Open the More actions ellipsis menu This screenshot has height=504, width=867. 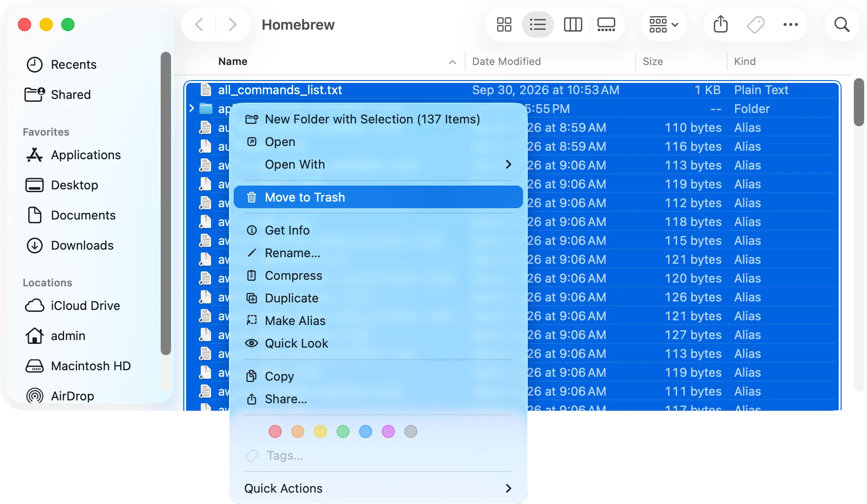click(790, 24)
